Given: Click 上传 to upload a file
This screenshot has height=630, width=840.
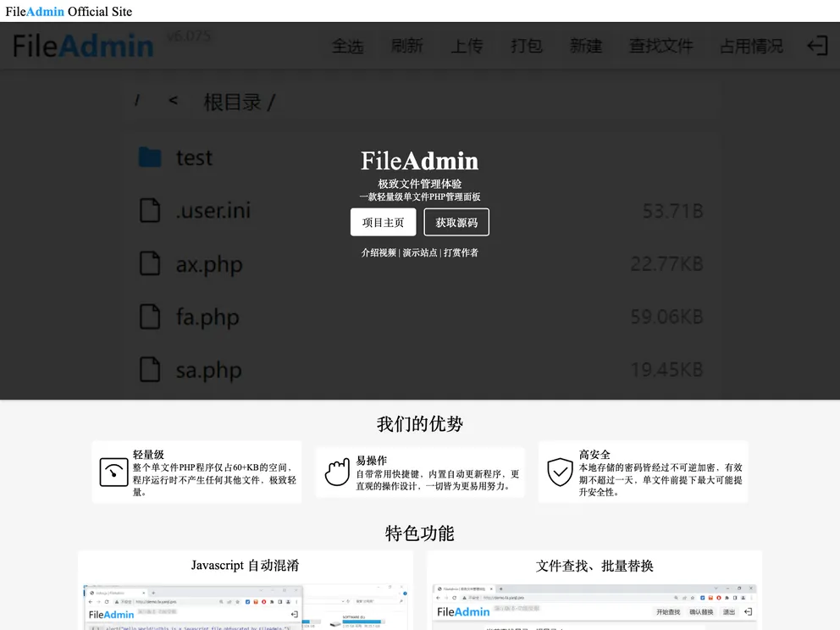Looking at the screenshot, I should click(467, 47).
